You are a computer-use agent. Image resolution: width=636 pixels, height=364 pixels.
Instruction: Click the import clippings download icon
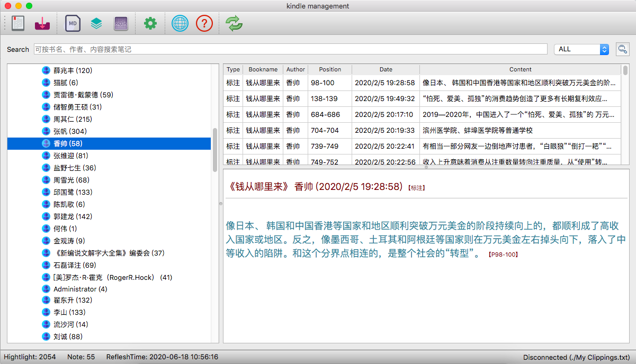42,23
